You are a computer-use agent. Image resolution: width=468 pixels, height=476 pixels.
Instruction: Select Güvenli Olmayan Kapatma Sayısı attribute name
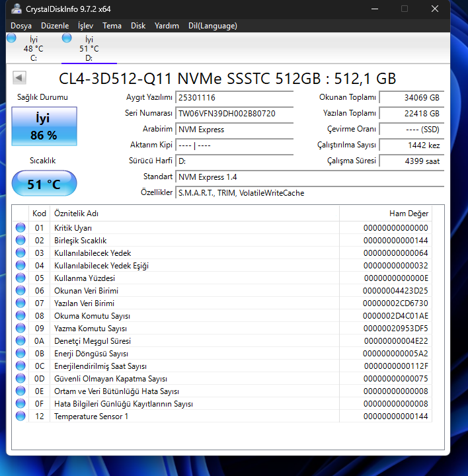tap(110, 379)
